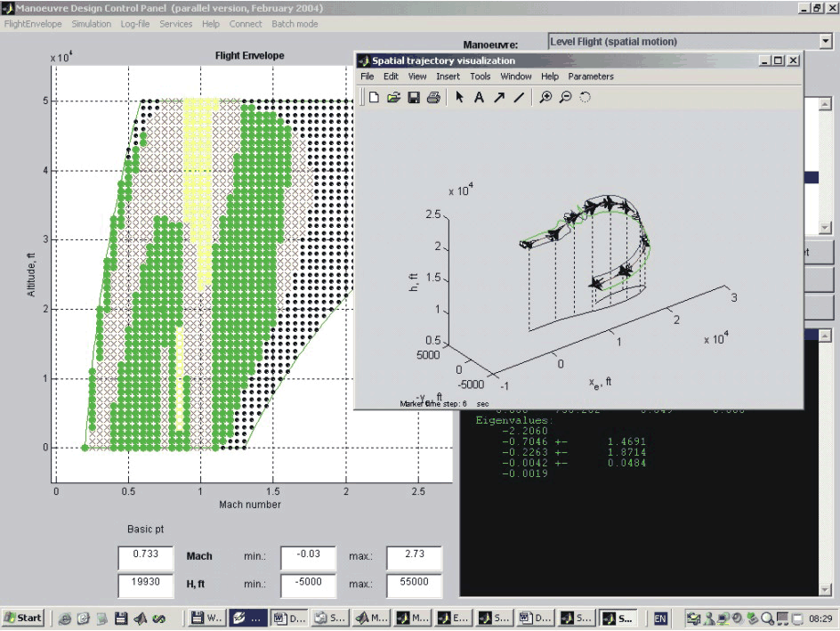
Task: Expand the Manoeuvre dropdown list
Action: pyautogui.click(x=824, y=42)
